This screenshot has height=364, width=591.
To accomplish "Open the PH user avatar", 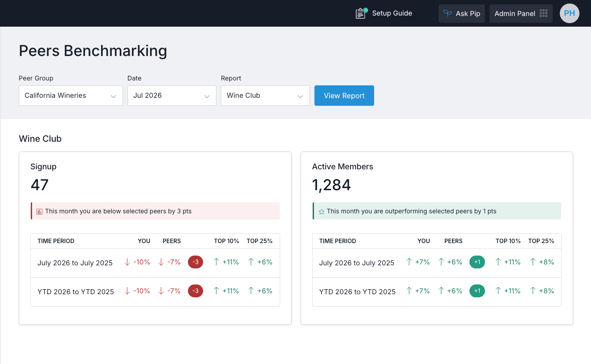I will 569,13.
